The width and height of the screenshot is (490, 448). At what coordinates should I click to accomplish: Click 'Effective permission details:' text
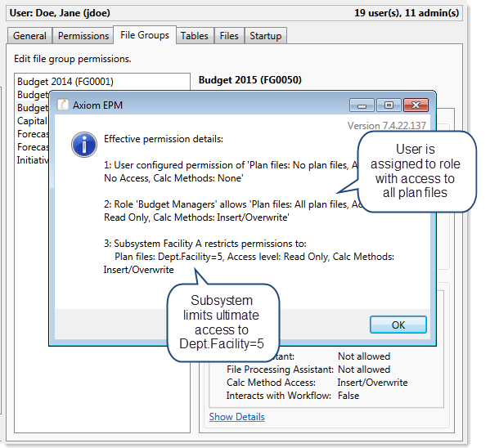point(164,139)
